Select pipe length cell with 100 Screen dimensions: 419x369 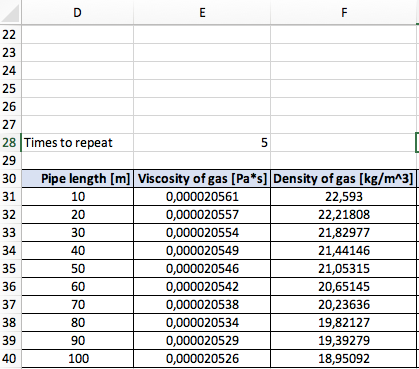77,359
